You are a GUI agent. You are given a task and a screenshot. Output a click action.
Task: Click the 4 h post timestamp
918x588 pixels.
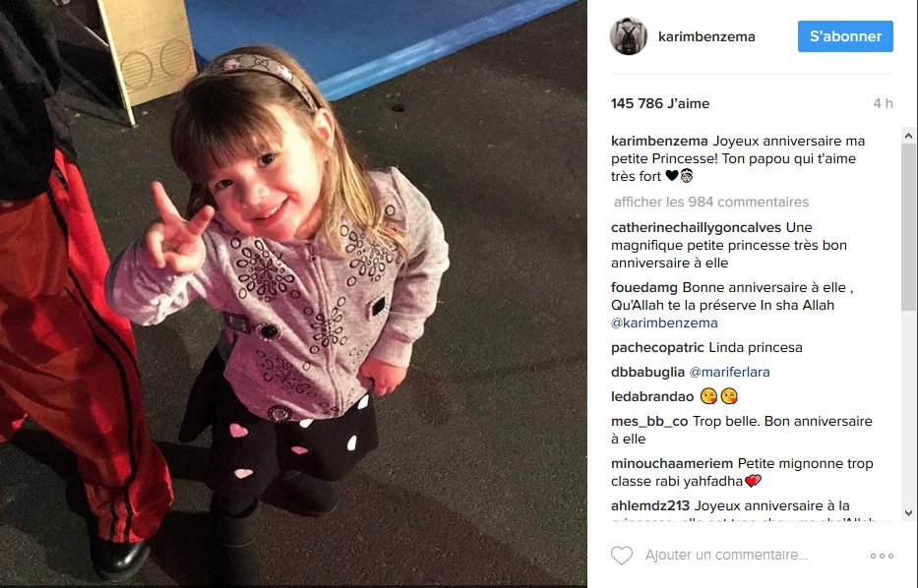(x=883, y=103)
